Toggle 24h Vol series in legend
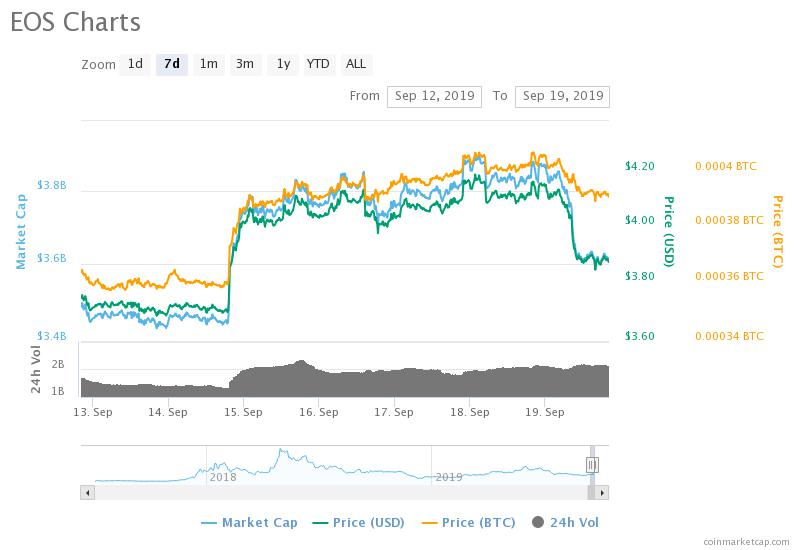The width and height of the screenshot is (800, 550). coord(565,522)
